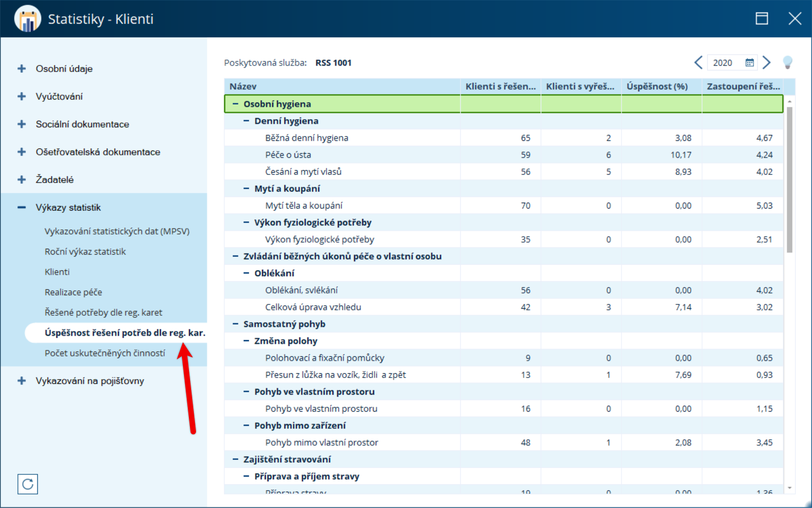The width and height of the screenshot is (812, 508).
Task: Collapse Výkazy statistik section
Action: pyautogui.click(x=22, y=207)
